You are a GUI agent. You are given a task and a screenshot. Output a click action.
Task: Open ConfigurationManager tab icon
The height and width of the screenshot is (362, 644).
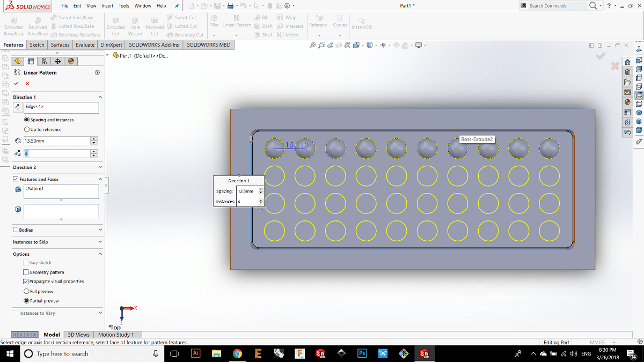(x=44, y=61)
